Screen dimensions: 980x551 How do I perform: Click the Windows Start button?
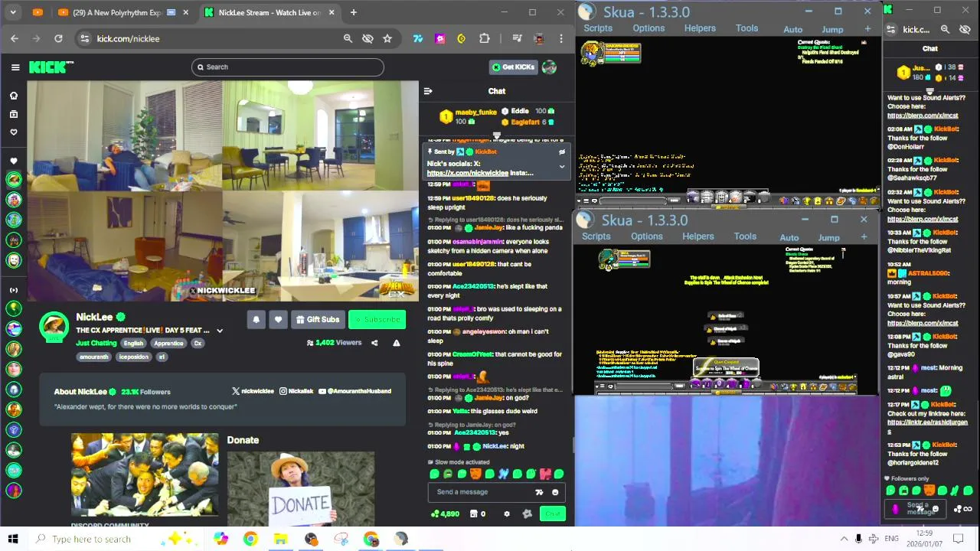[13, 539]
